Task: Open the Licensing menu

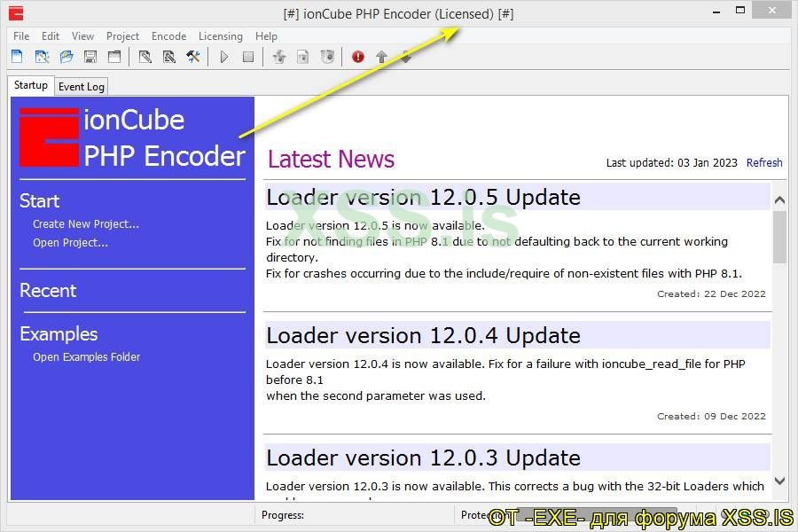Action: (x=221, y=36)
